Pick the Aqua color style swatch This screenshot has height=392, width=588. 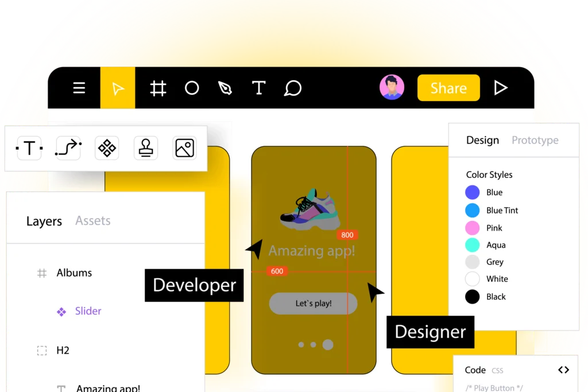473,245
